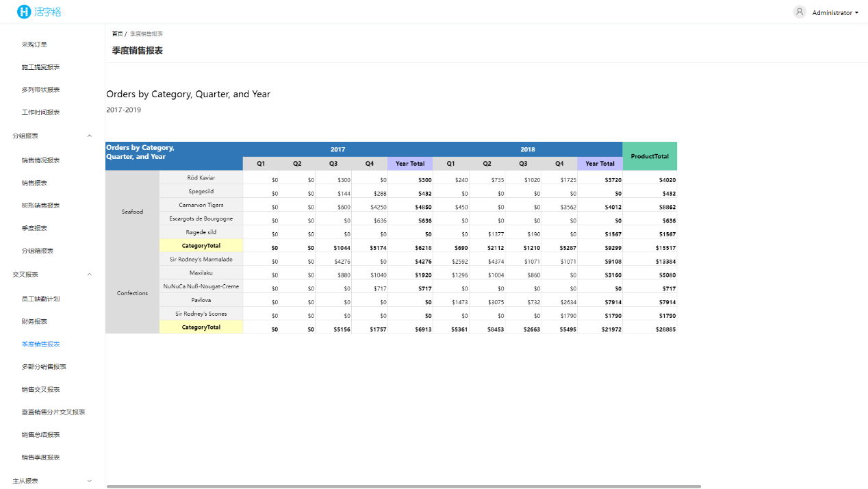Open 财务报表 in the sidebar
868x489 pixels.
pyautogui.click(x=34, y=321)
